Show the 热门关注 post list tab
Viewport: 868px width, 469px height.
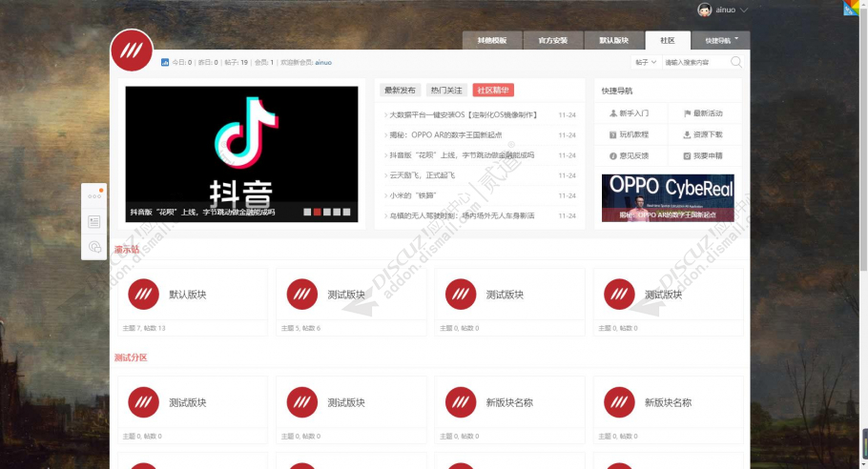[x=446, y=91]
